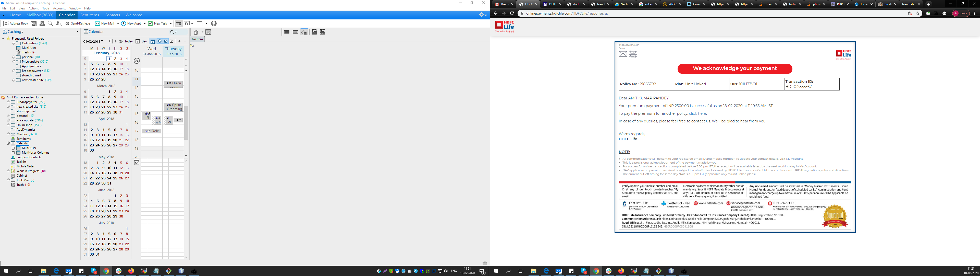This screenshot has width=980, height=276.
Task: Open File Explorer from the left taskbar
Action: (x=43, y=271)
